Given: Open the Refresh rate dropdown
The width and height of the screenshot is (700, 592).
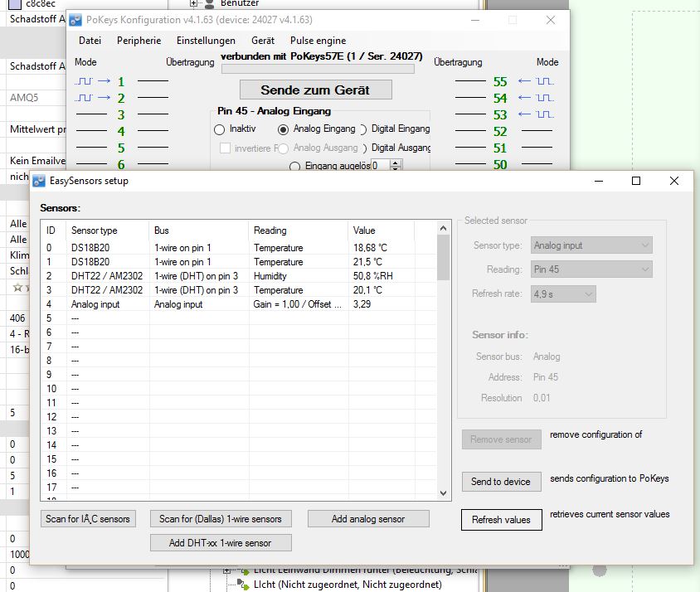Looking at the screenshot, I should click(x=563, y=294).
